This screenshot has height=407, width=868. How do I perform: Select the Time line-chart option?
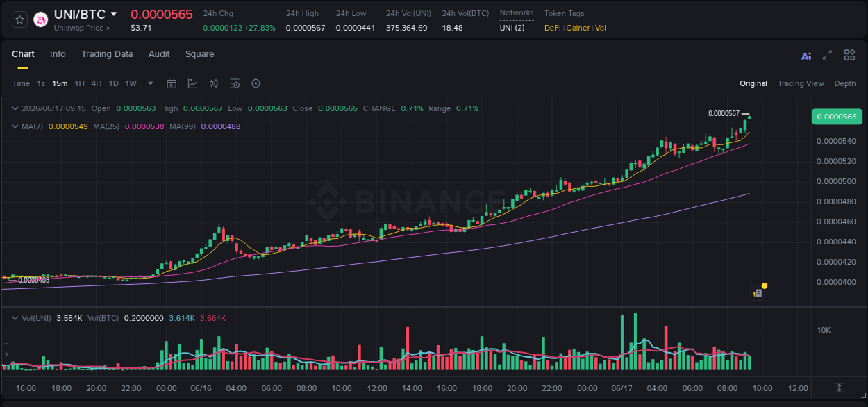tap(22, 83)
